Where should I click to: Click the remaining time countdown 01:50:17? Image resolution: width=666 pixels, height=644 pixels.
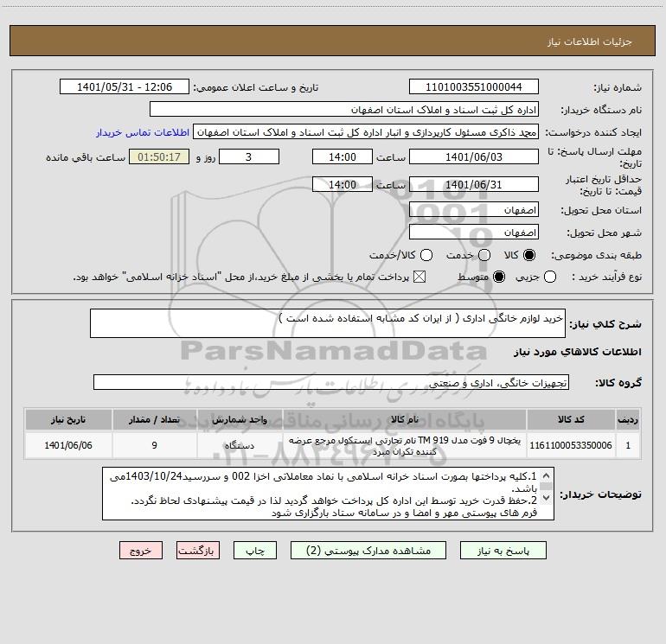coord(159,156)
